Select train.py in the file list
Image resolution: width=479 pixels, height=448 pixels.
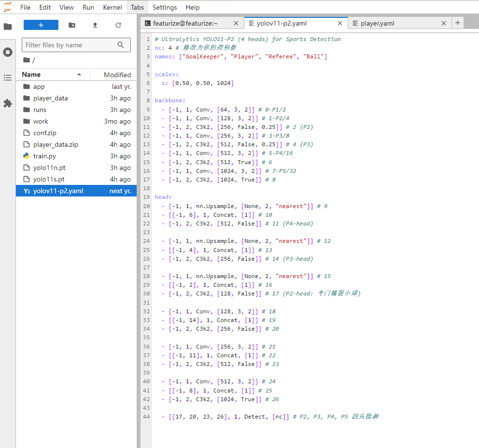(44, 156)
